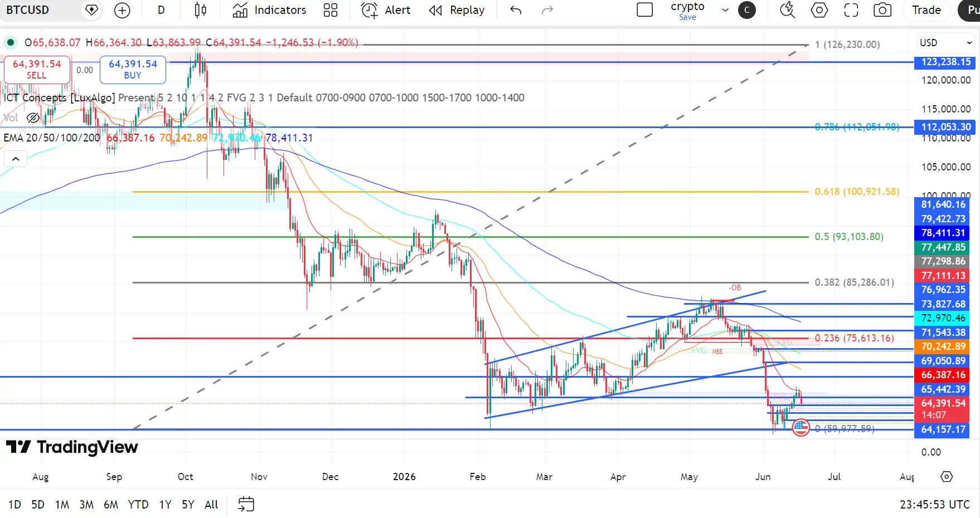Open the candlestick chart type menu
The height and width of the screenshot is (518, 980).
pos(201,10)
